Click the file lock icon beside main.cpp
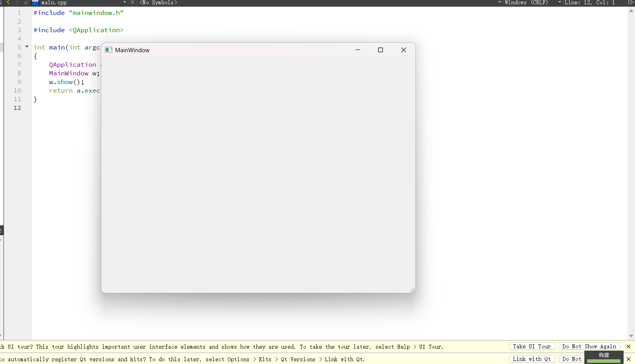 coord(26,2)
